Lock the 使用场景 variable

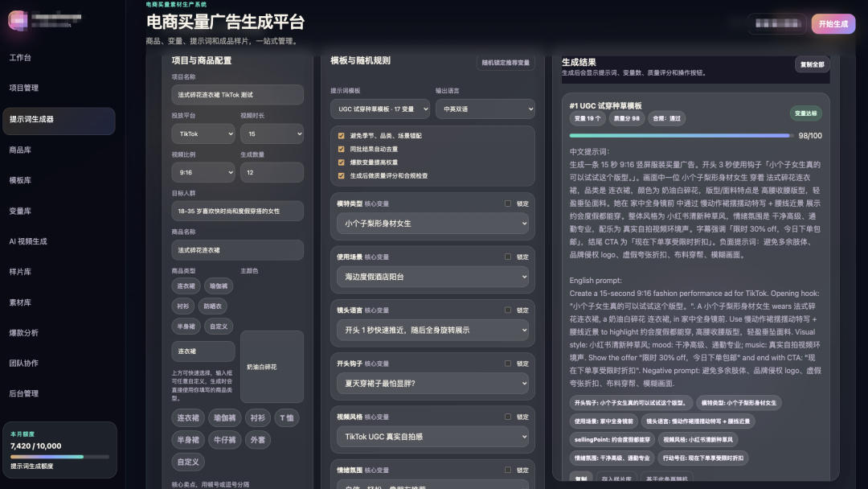point(508,257)
